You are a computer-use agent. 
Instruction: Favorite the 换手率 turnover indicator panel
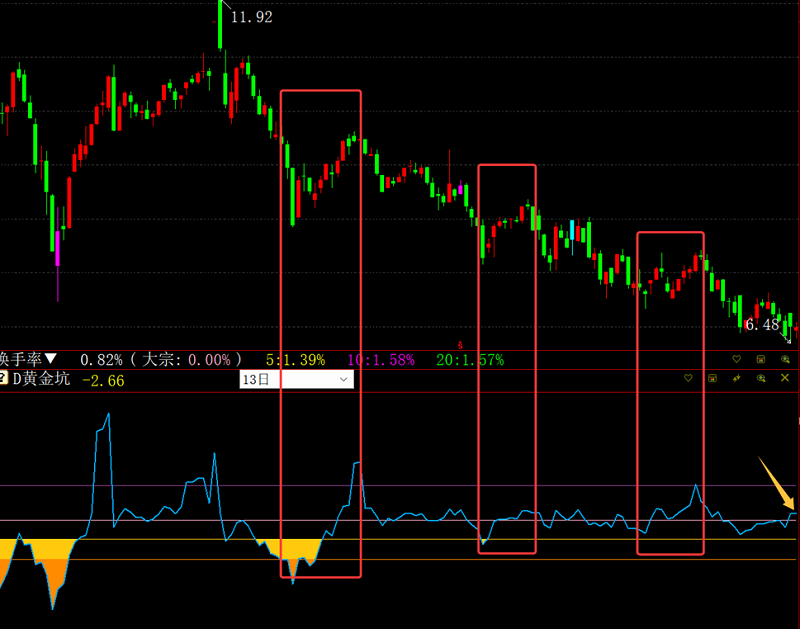736,359
